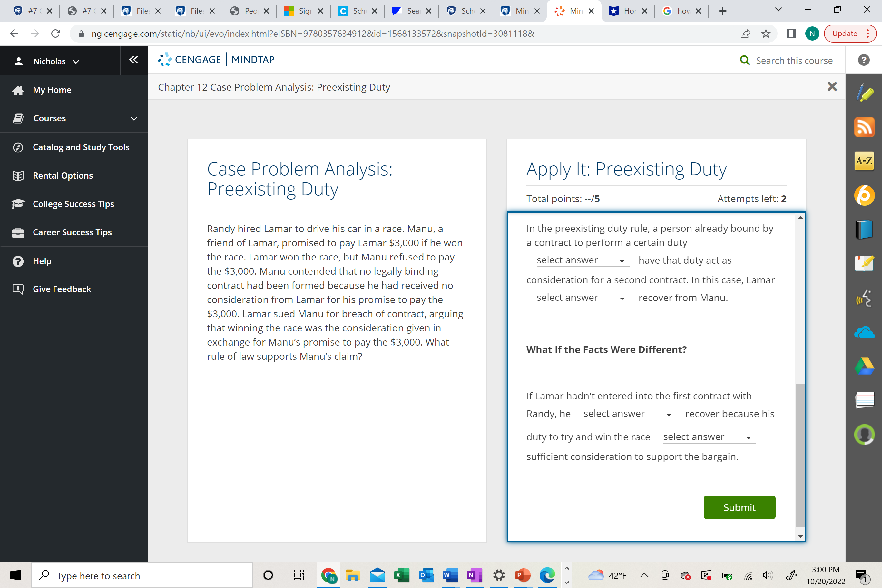Open the OneDrive cloud icon

(x=864, y=332)
